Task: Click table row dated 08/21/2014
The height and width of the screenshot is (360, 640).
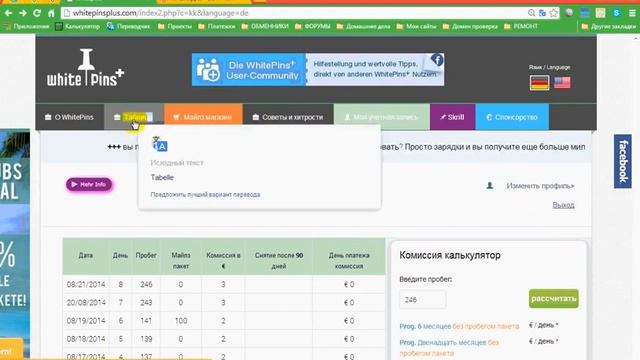Action: [224, 284]
